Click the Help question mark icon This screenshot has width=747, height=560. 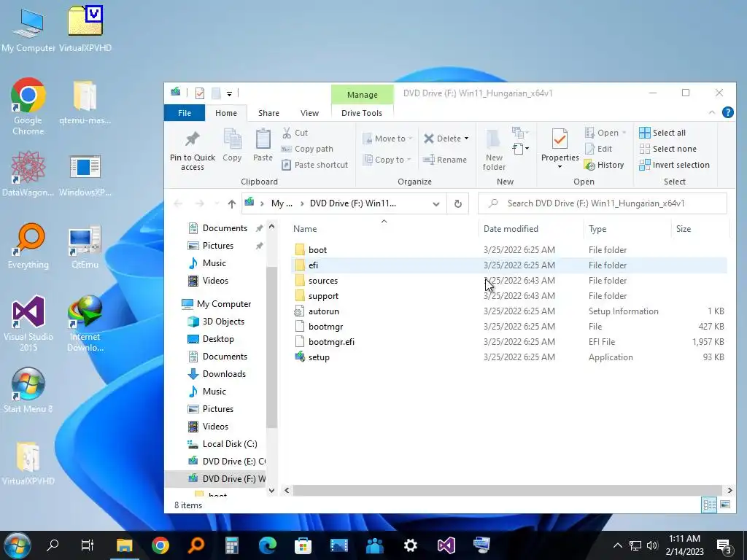point(727,112)
